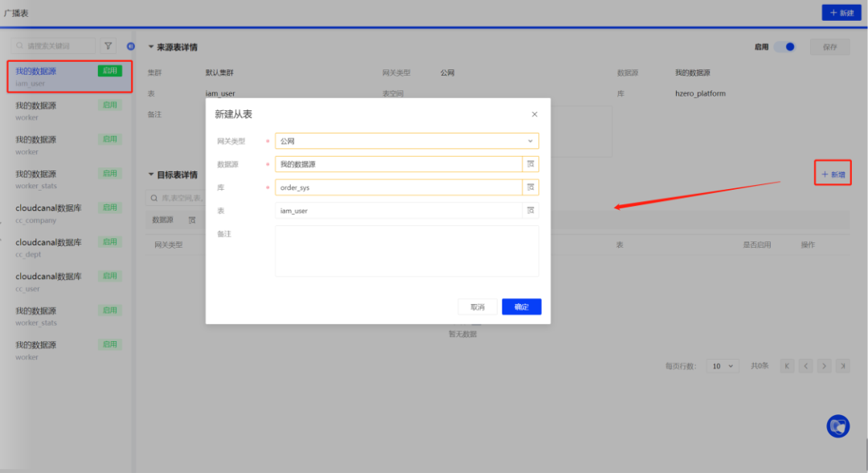This screenshot has width=868, height=473.
Task: Click 暂无数据 empty state text
Action: coord(463,334)
